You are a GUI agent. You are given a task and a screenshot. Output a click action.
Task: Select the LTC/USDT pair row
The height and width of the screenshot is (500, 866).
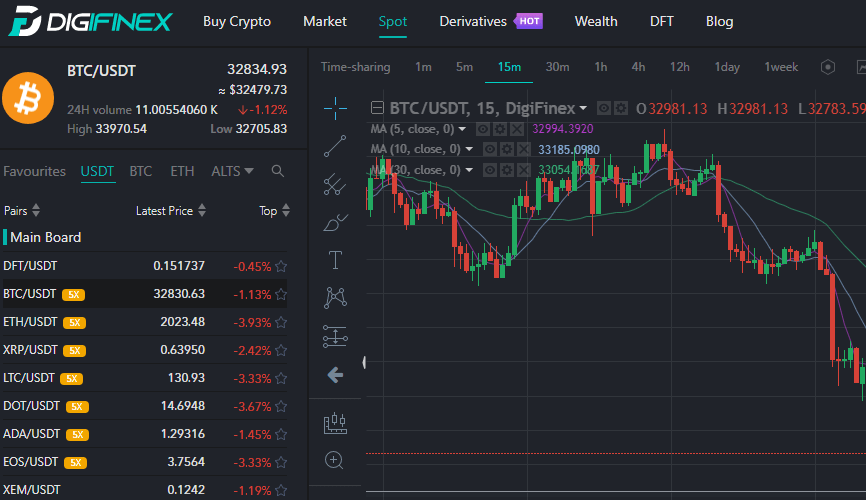(x=145, y=378)
